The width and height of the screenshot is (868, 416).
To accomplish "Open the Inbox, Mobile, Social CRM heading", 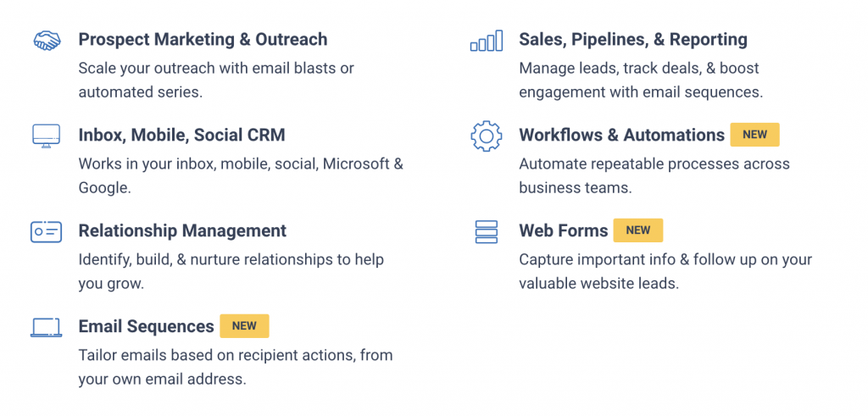I will [181, 135].
